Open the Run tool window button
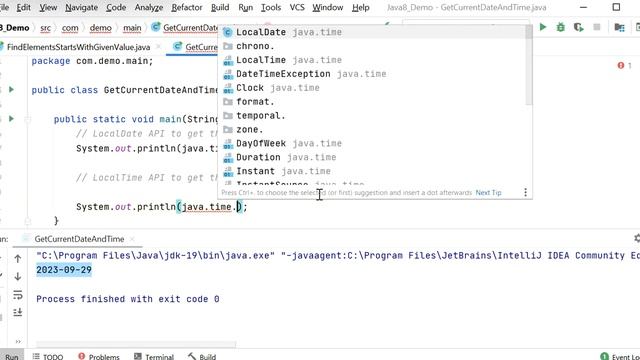Image resolution: width=640 pixels, height=360 pixels. coord(12,356)
